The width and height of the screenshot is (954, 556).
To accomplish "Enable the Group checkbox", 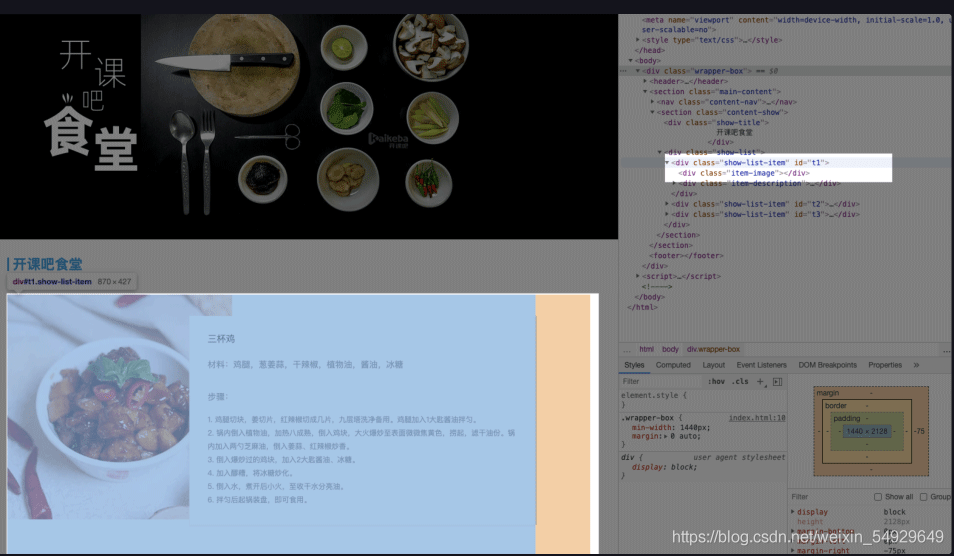I will click(924, 497).
